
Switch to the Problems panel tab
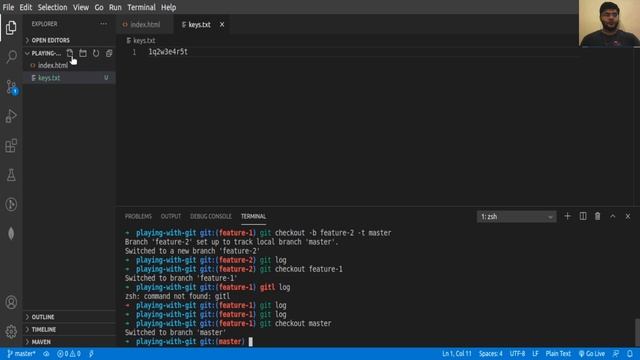click(138, 216)
